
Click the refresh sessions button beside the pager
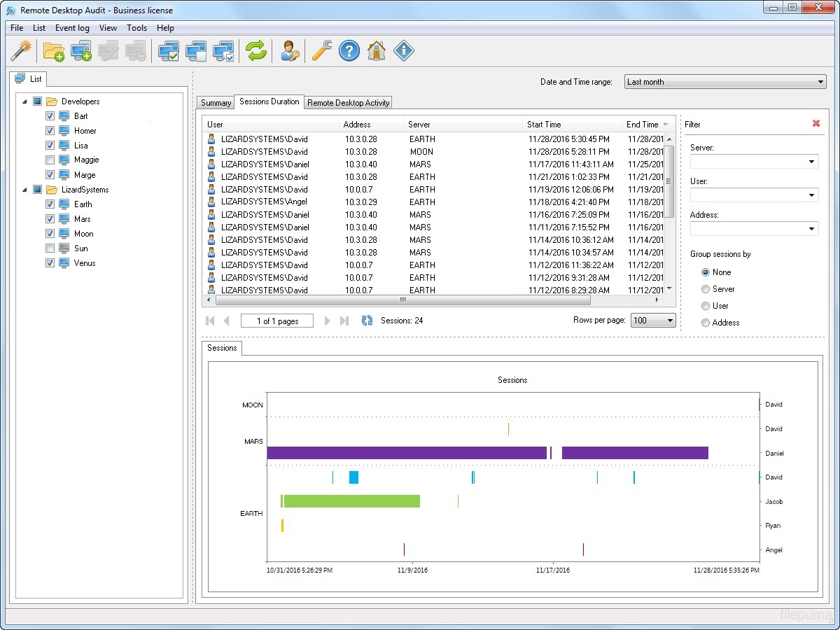coord(367,321)
